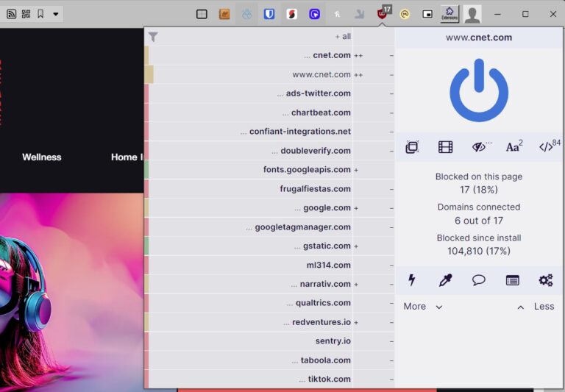This screenshot has width=565, height=392.
Task: Click the red S extension icon
Action: tap(292, 14)
